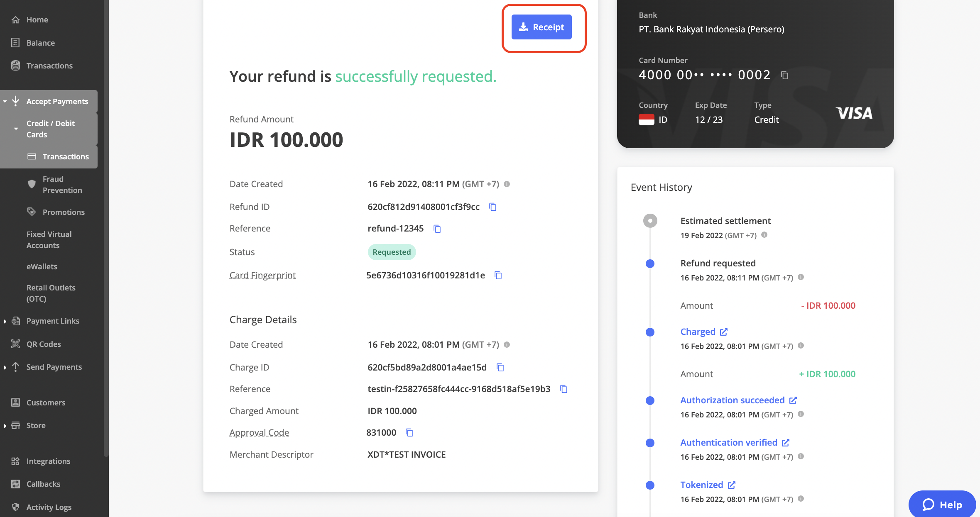The height and width of the screenshot is (517, 980).
Task: Copy the Refund ID value
Action: [493, 207]
